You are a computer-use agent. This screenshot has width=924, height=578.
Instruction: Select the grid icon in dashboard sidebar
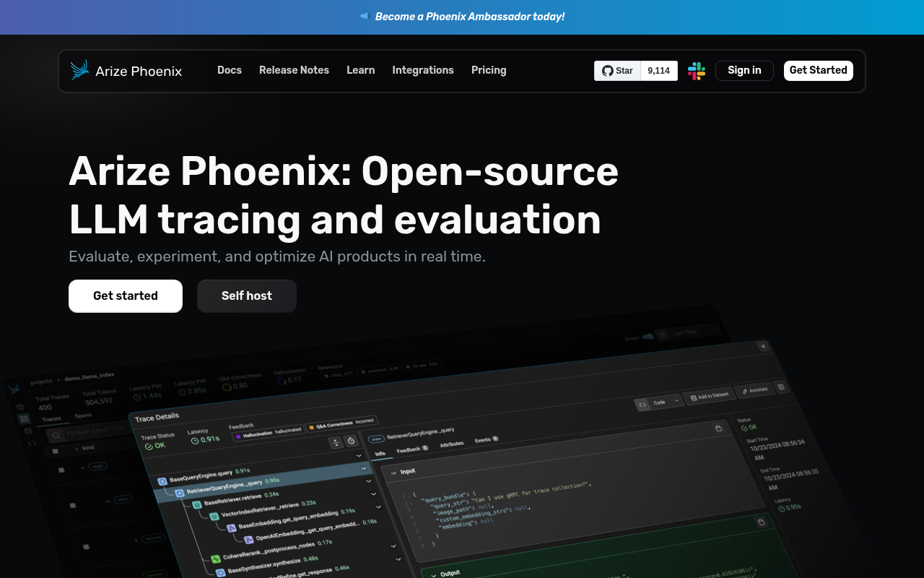[x=24, y=419]
